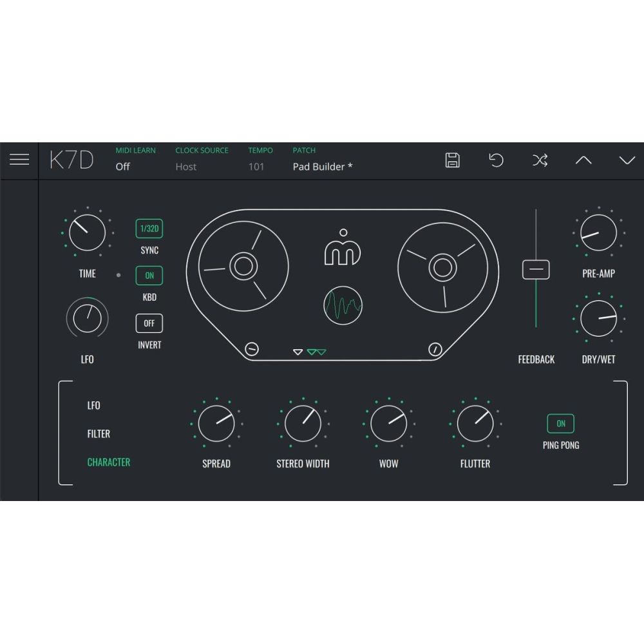Go to next patch with down chevron

(x=627, y=160)
